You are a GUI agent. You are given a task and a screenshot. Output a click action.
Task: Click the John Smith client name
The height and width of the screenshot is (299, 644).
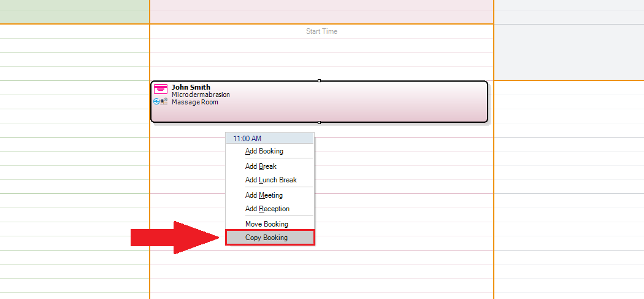tap(191, 87)
